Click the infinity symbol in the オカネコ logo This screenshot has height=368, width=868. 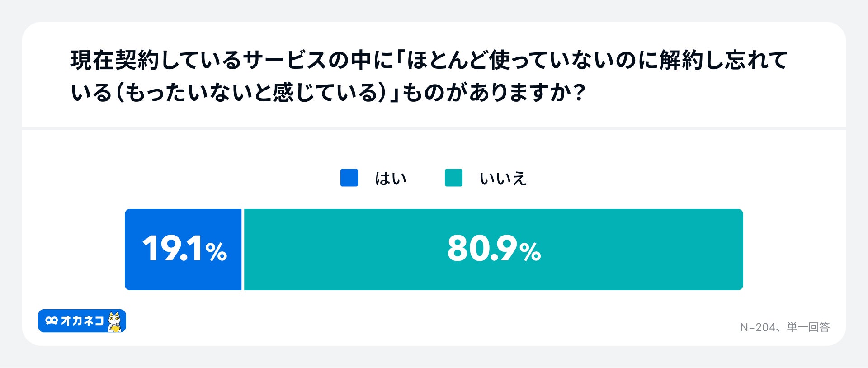[52, 321]
